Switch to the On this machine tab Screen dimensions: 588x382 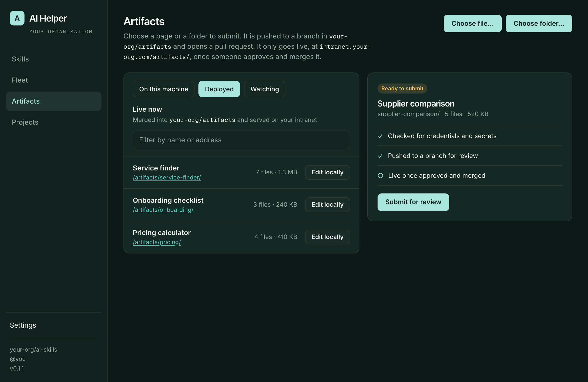coord(164,89)
